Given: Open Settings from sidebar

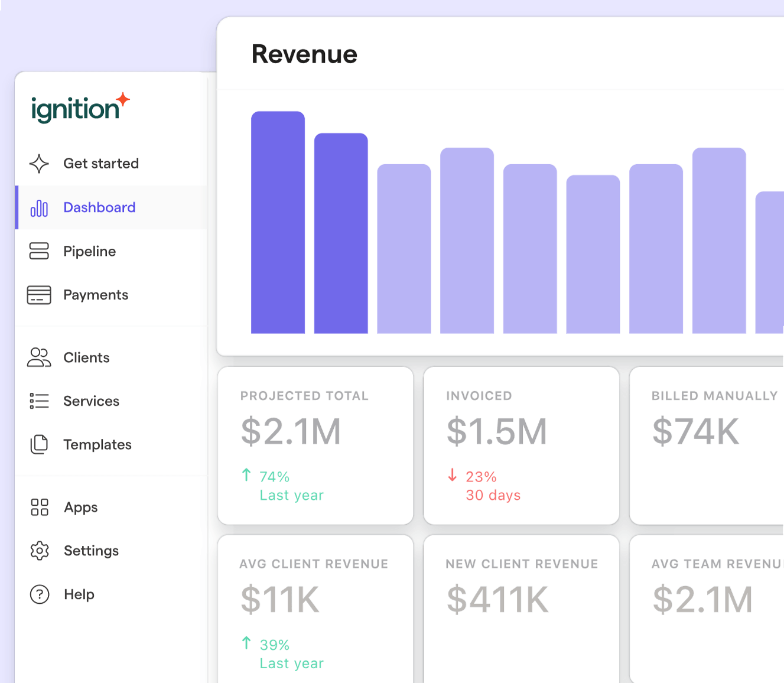Looking at the screenshot, I should pyautogui.click(x=111, y=551).
